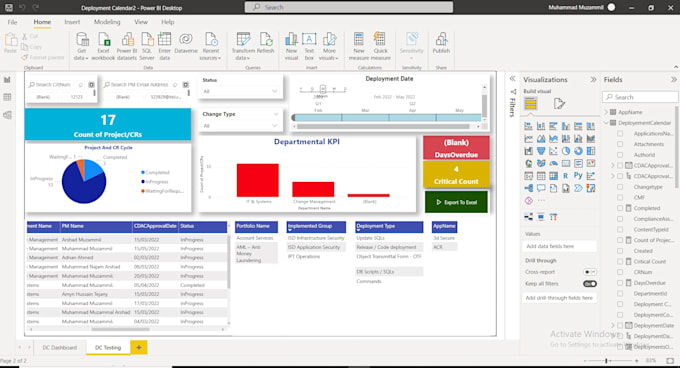Check the Changetype field checkbox
Image resolution: width=680 pixels, height=368 pixels.
[x=620, y=187]
